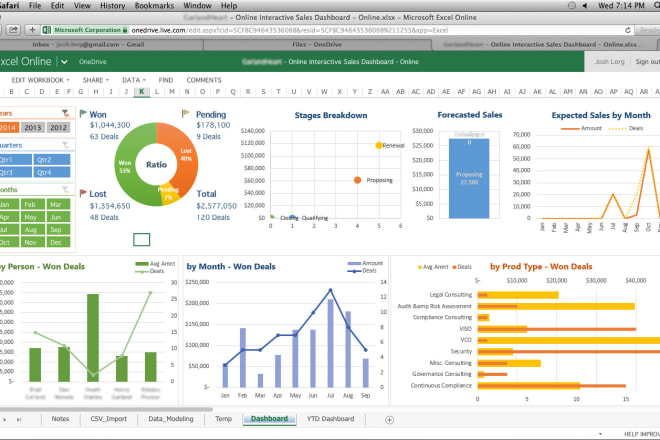Click the Find command
The image size is (660, 440).
pos(165,80)
